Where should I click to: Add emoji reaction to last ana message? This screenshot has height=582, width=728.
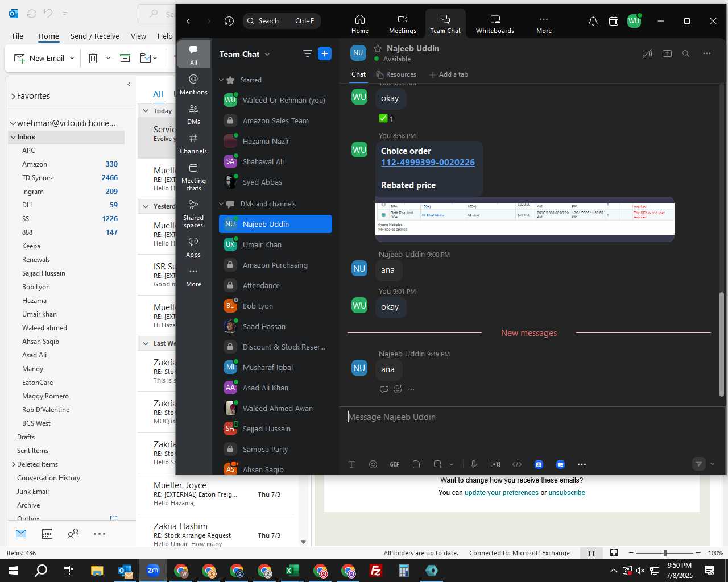(398, 389)
